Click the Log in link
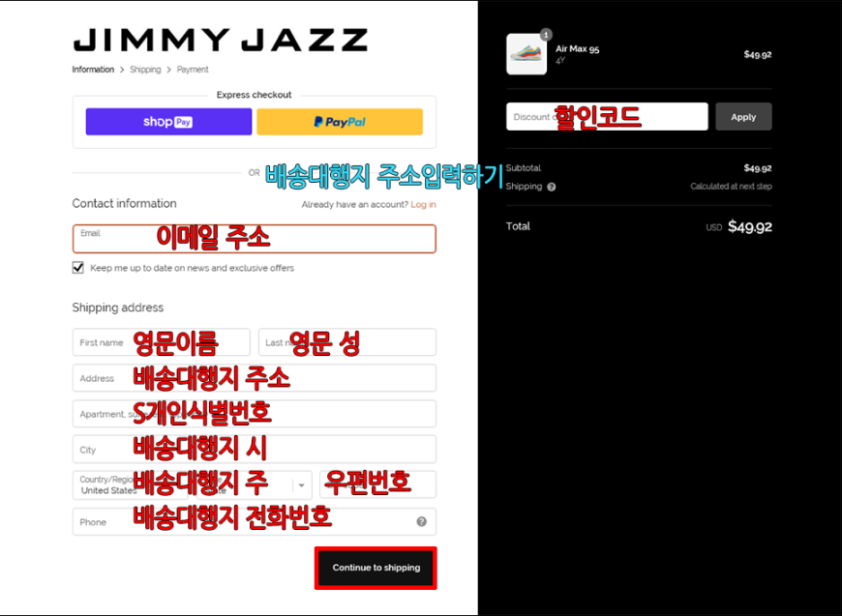The width and height of the screenshot is (842, 616). 423,204
